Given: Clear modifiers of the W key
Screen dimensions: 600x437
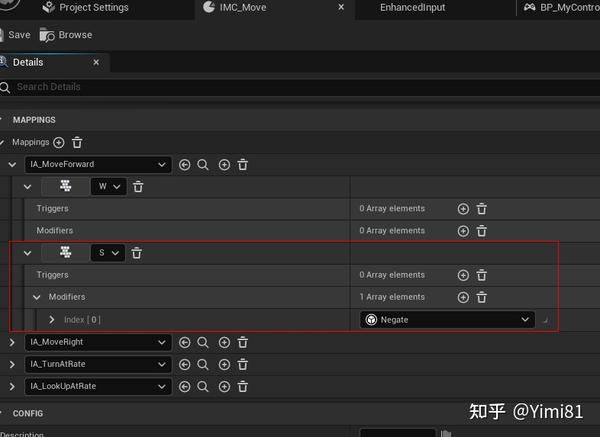Looking at the screenshot, I should pyautogui.click(x=481, y=231).
